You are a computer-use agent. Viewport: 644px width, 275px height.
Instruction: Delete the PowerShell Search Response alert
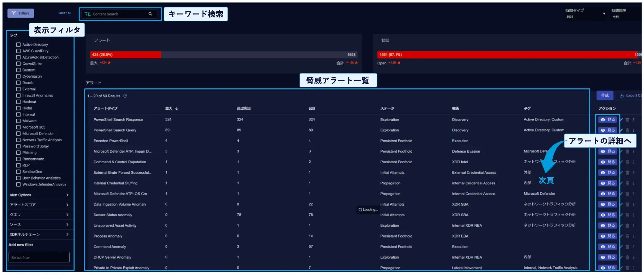pyautogui.click(x=627, y=120)
